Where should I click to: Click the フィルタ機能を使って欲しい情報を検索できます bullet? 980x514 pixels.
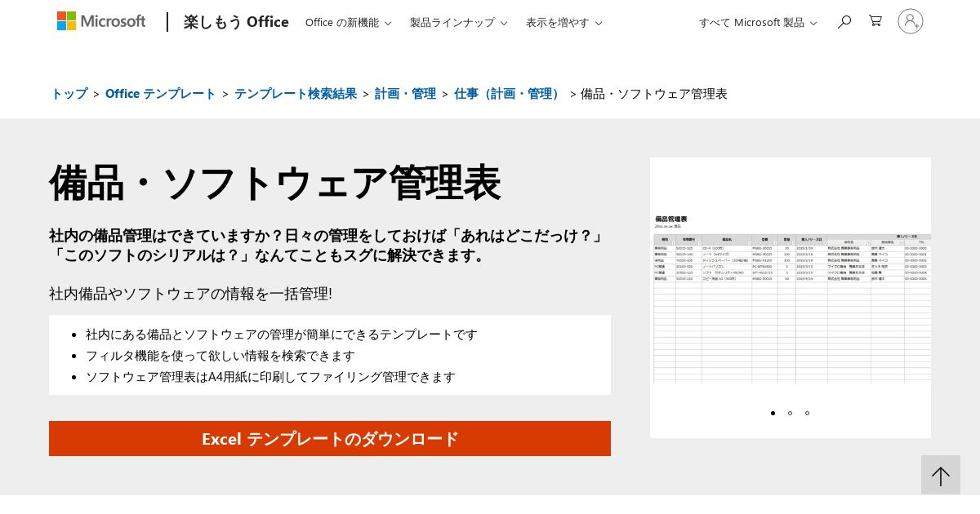(220, 355)
